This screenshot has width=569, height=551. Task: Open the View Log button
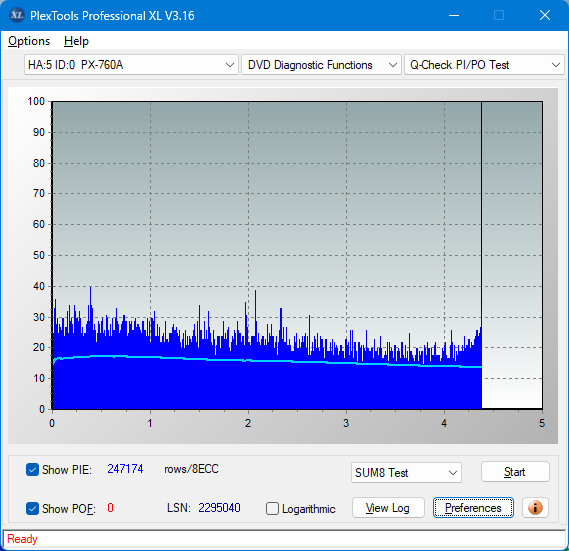tap(388, 507)
